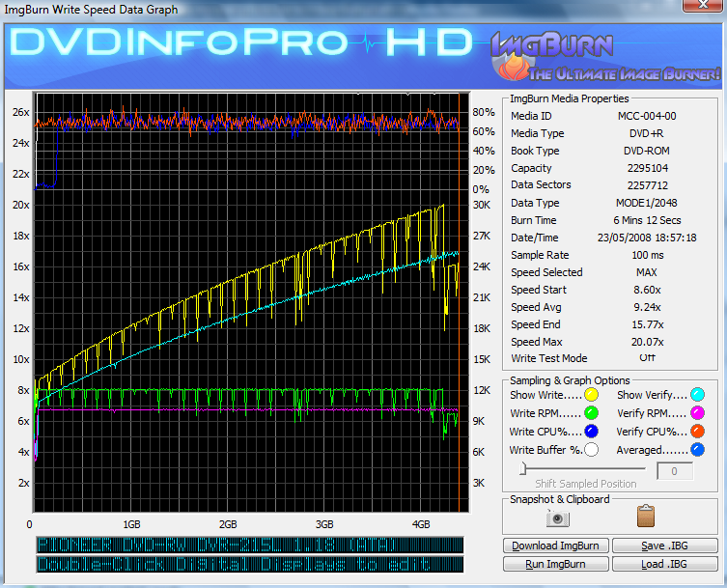Click the Sample Rate value 100 ms
727x588 pixels.
pyautogui.click(x=648, y=255)
